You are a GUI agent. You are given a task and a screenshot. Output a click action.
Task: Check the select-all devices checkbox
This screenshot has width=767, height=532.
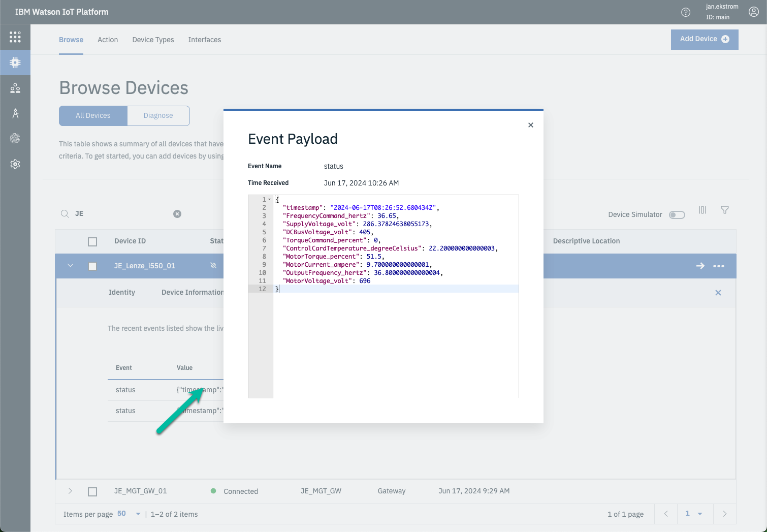coord(92,242)
